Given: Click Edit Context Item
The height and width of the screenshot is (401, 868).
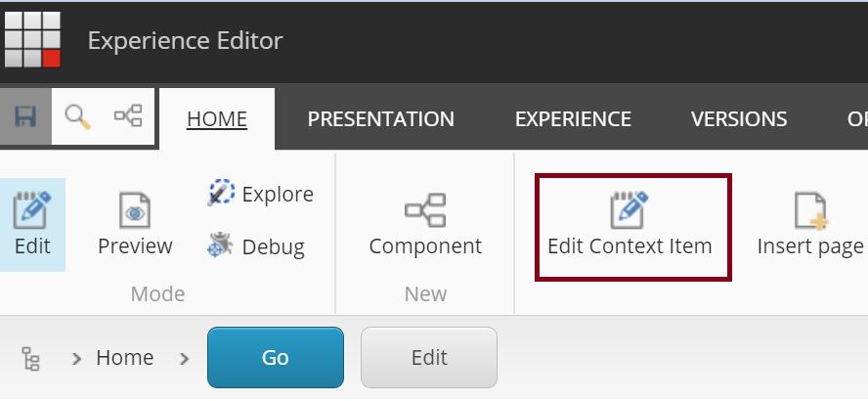Looking at the screenshot, I should [629, 226].
